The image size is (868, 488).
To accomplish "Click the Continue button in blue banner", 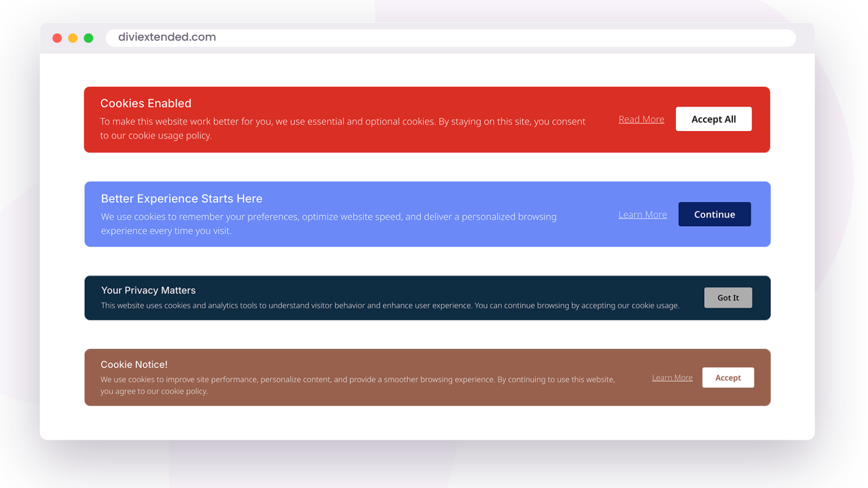I will [714, 214].
